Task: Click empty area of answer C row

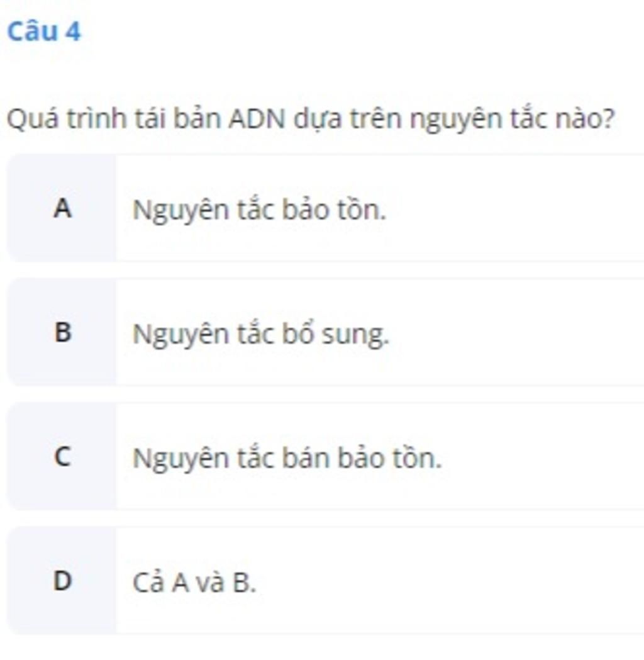Action: click(543, 456)
